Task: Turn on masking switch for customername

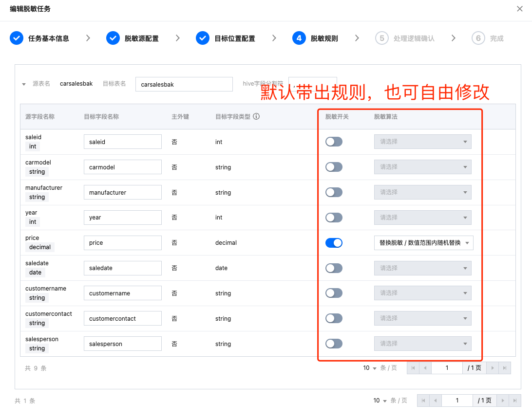Action: click(x=334, y=293)
